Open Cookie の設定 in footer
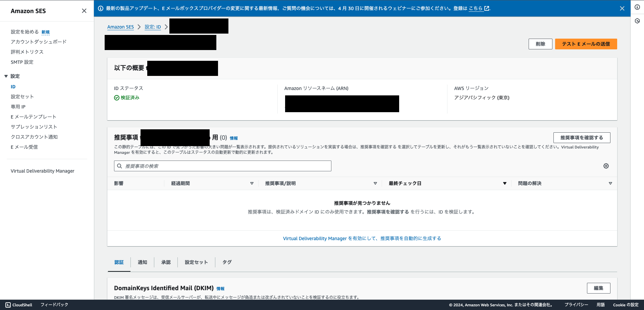 point(626,305)
